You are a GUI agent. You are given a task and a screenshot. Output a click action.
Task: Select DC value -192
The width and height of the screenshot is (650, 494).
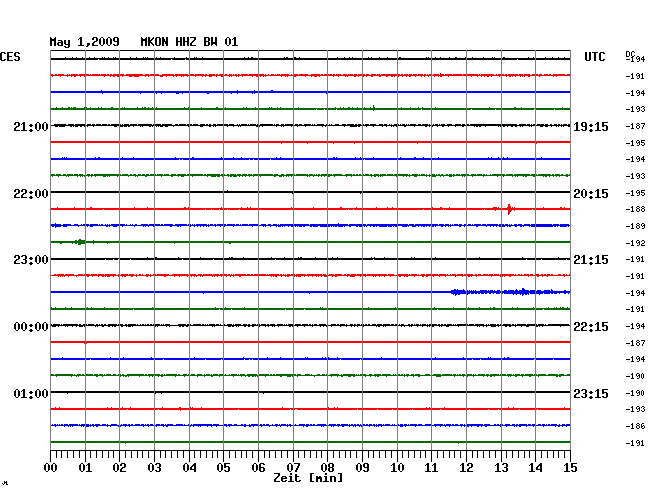pyautogui.click(x=635, y=243)
